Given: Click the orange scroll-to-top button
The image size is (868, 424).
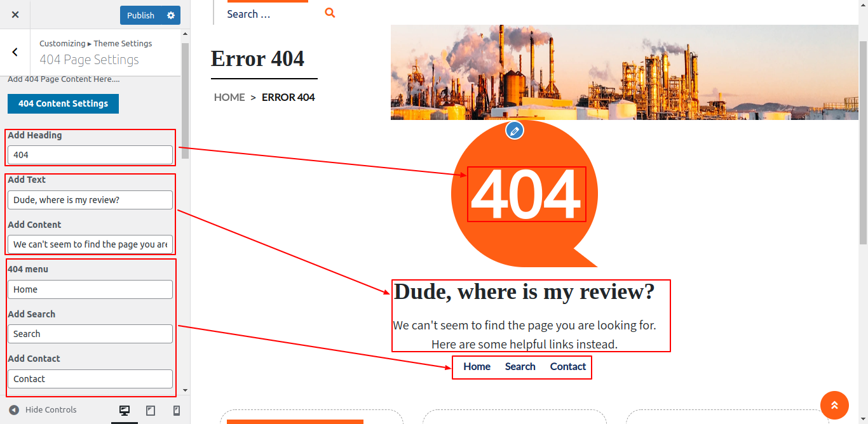Looking at the screenshot, I should 834,405.
